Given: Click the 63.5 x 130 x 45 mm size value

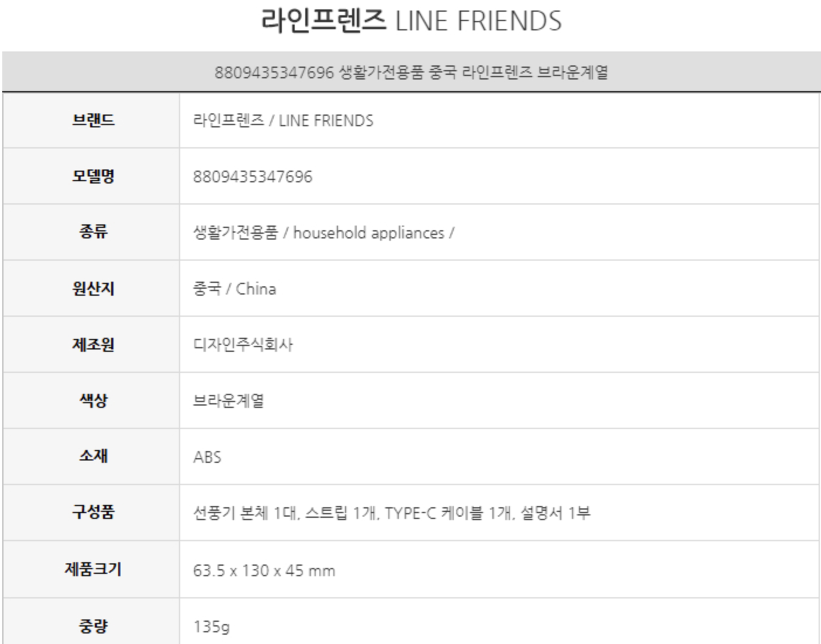Looking at the screenshot, I should click(x=264, y=570).
